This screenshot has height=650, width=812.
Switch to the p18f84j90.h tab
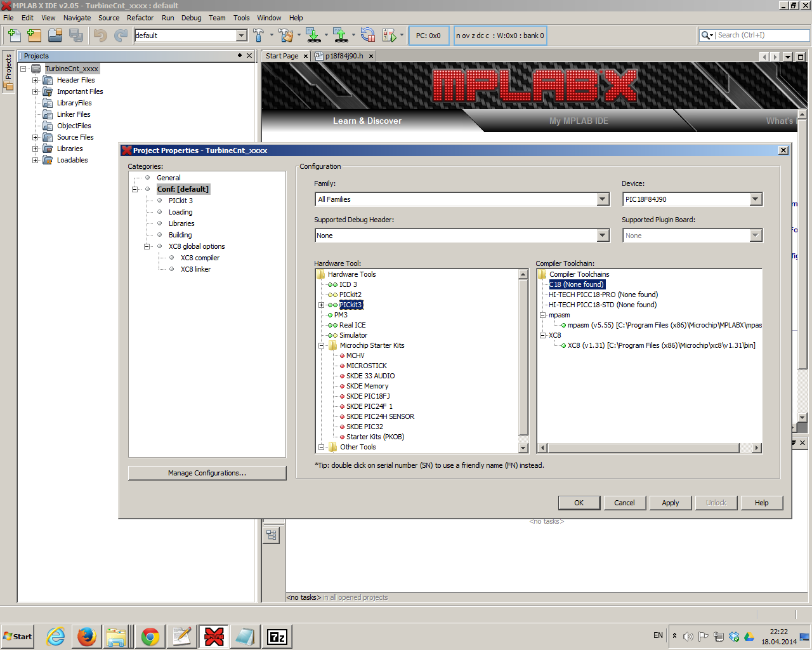point(344,56)
